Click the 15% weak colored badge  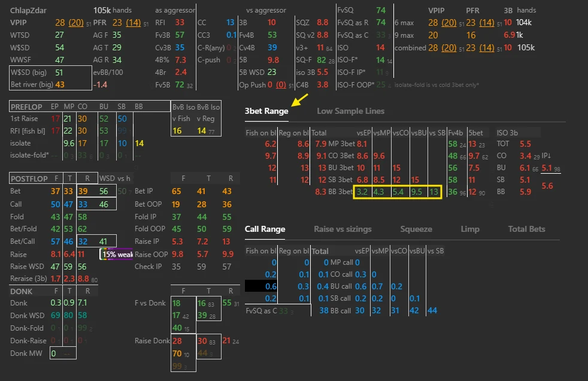[x=116, y=254]
